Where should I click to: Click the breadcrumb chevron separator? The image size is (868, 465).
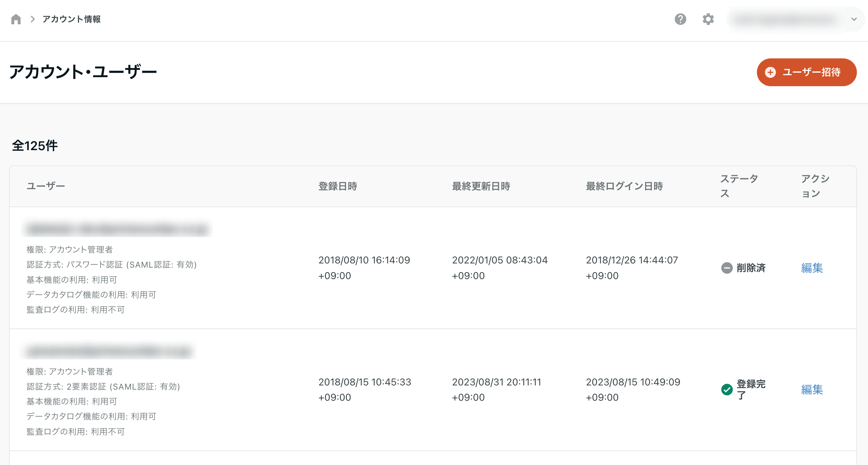tap(33, 19)
